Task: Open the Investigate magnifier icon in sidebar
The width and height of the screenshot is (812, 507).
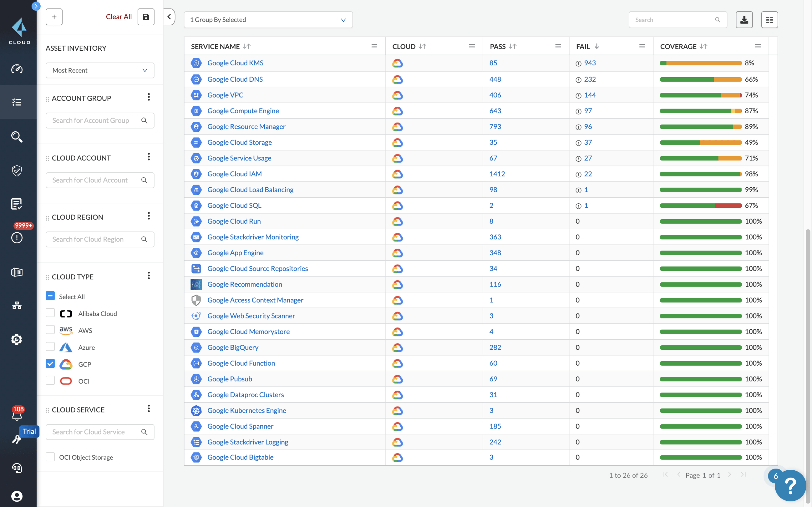Action: pyautogui.click(x=17, y=137)
